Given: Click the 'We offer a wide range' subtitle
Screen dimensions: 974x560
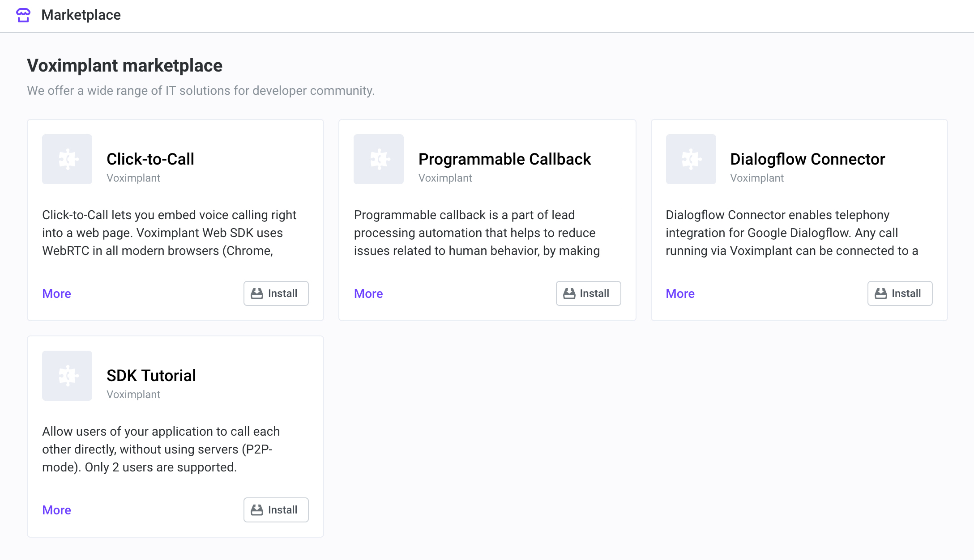Looking at the screenshot, I should (x=201, y=91).
